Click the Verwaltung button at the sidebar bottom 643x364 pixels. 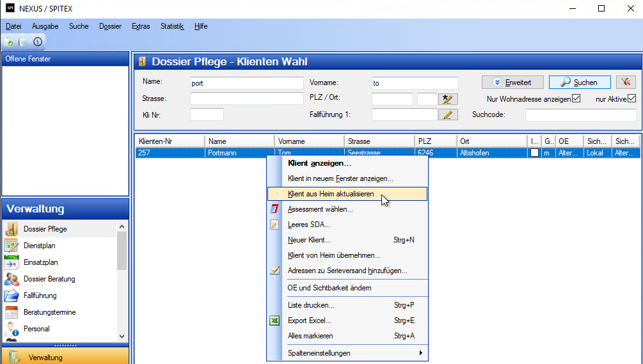(45, 357)
